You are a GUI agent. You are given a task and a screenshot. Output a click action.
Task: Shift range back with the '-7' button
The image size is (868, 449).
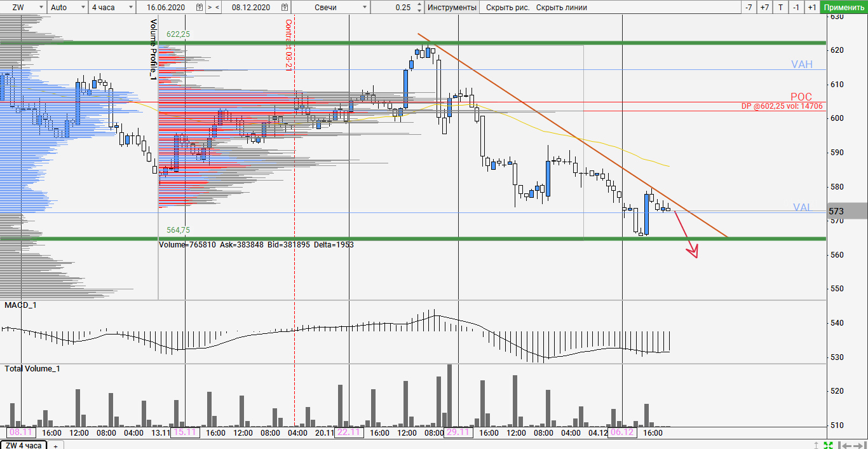(x=749, y=8)
